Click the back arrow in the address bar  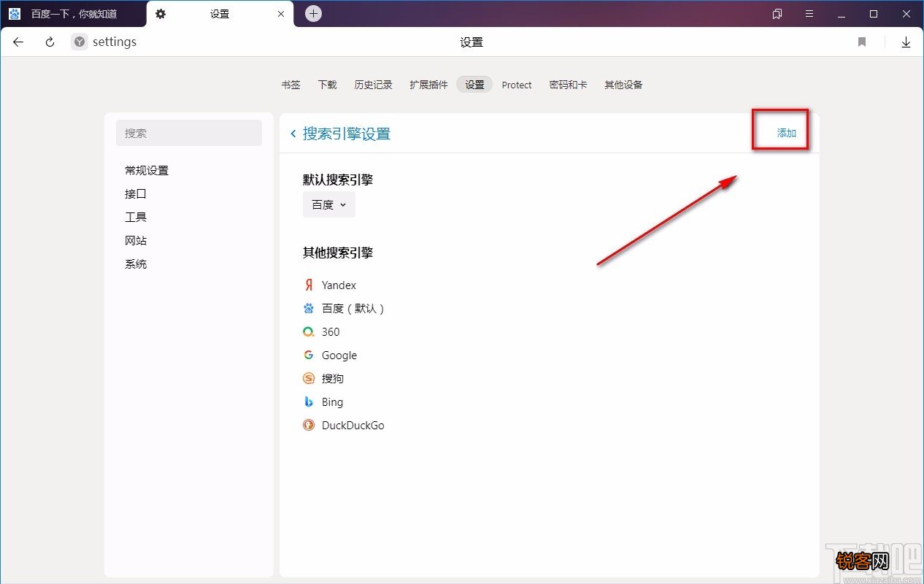18,42
